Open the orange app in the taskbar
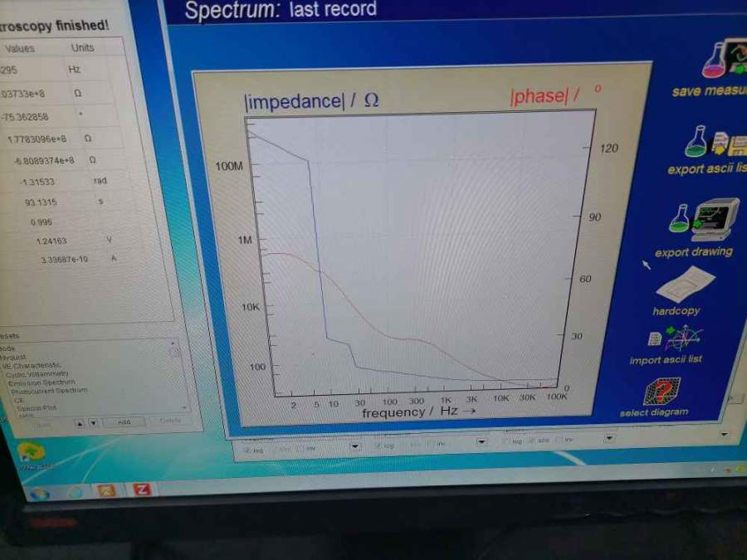The width and height of the screenshot is (747, 560). [105, 490]
